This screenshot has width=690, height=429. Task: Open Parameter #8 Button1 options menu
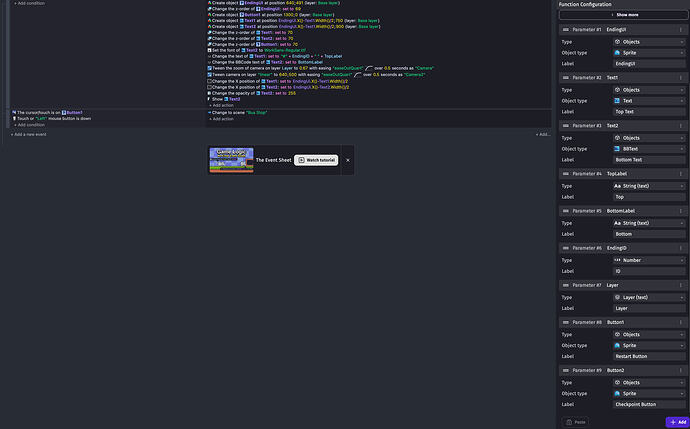(x=680, y=322)
